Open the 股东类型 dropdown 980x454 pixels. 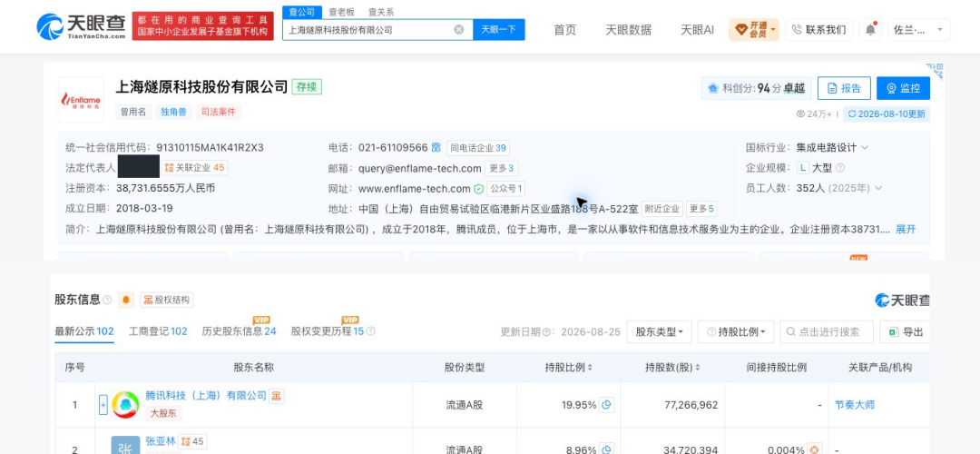coord(660,332)
